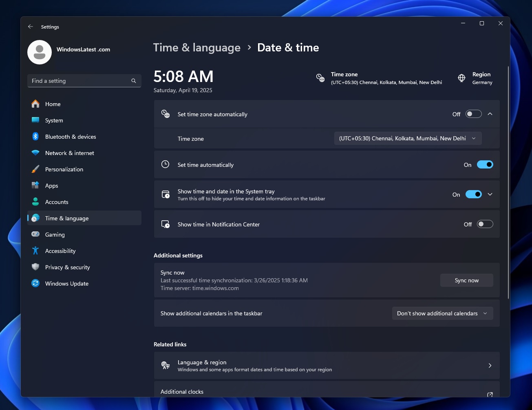This screenshot has width=532, height=410.
Task: Navigate back to Time & language breadcrumb
Action: coord(197,48)
